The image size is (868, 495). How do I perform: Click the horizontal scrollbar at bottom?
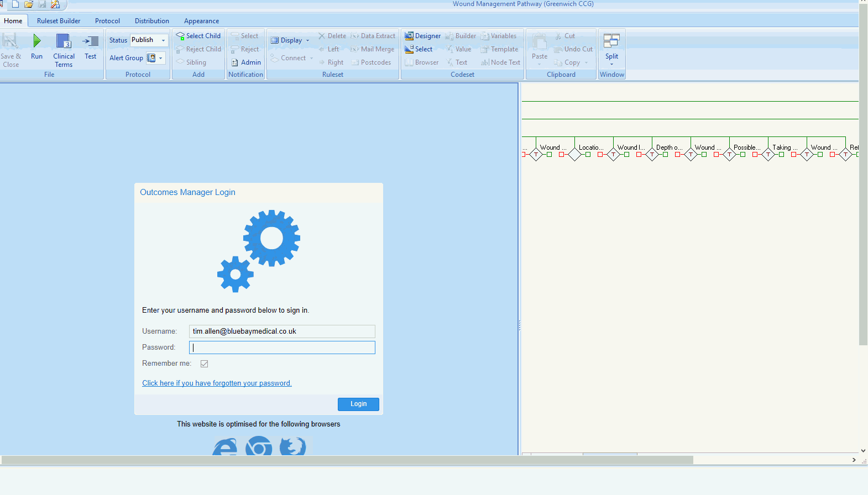pos(347,460)
